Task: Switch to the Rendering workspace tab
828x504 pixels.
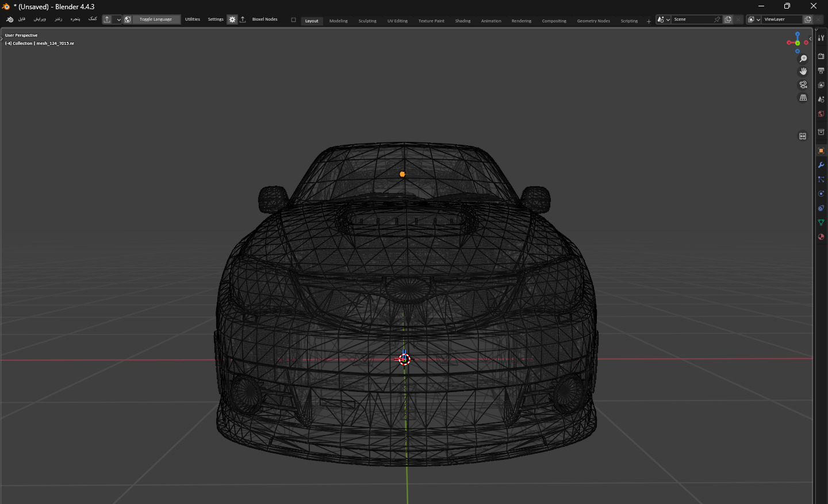Action: point(522,21)
